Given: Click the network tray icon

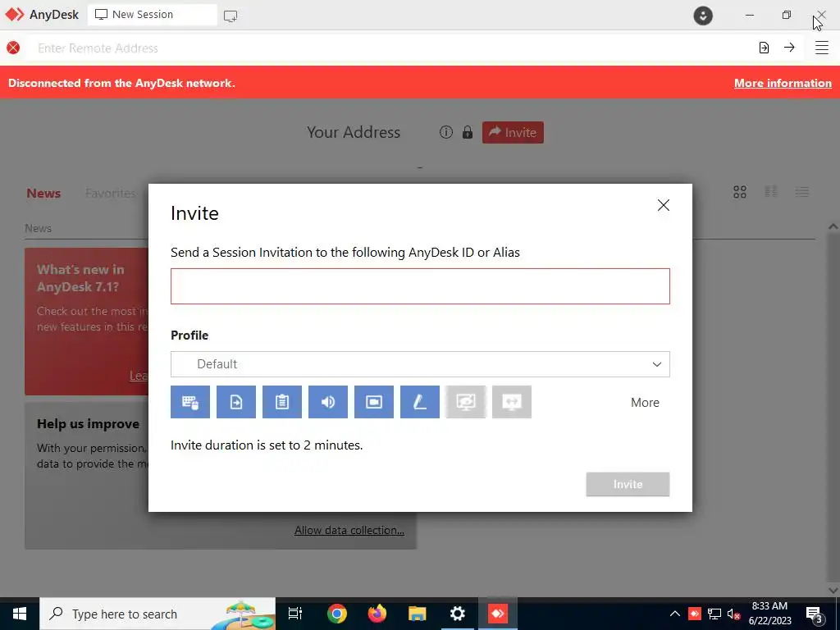Looking at the screenshot, I should point(714,614).
